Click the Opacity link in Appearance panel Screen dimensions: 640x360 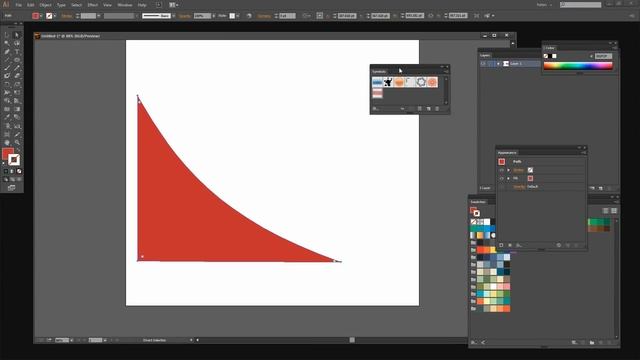pos(519,187)
